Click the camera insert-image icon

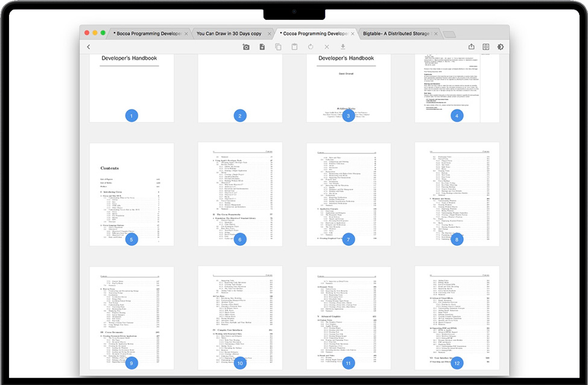(x=245, y=47)
